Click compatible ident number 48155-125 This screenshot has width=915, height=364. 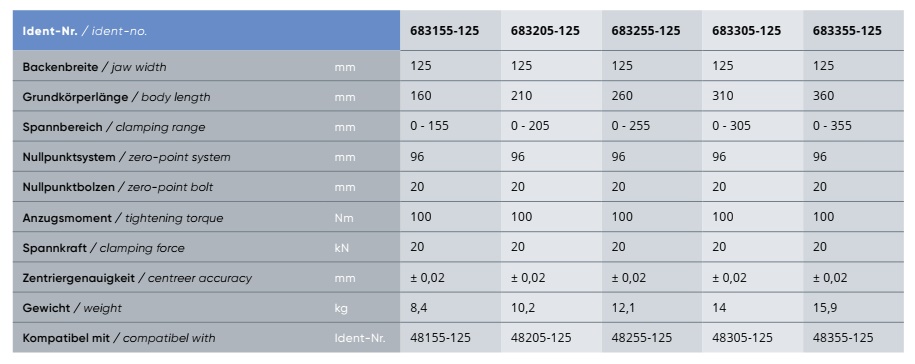click(441, 338)
